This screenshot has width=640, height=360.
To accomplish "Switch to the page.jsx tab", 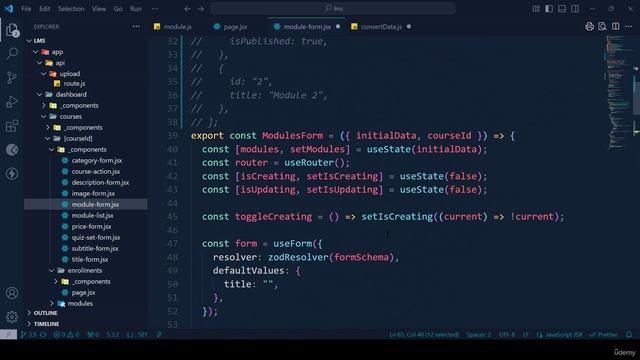I will coord(235,27).
